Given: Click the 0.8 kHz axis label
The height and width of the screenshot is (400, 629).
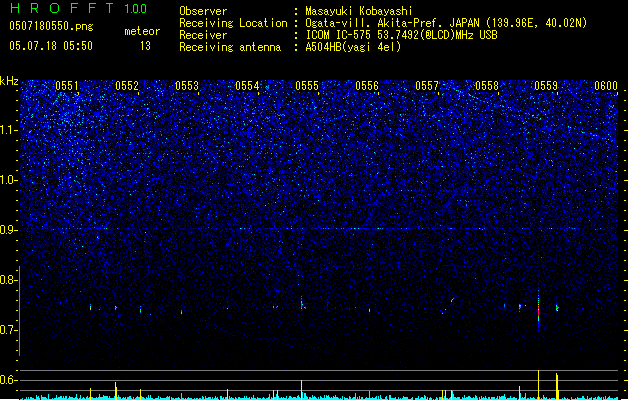Looking at the screenshot, I should pyautogui.click(x=9, y=280).
